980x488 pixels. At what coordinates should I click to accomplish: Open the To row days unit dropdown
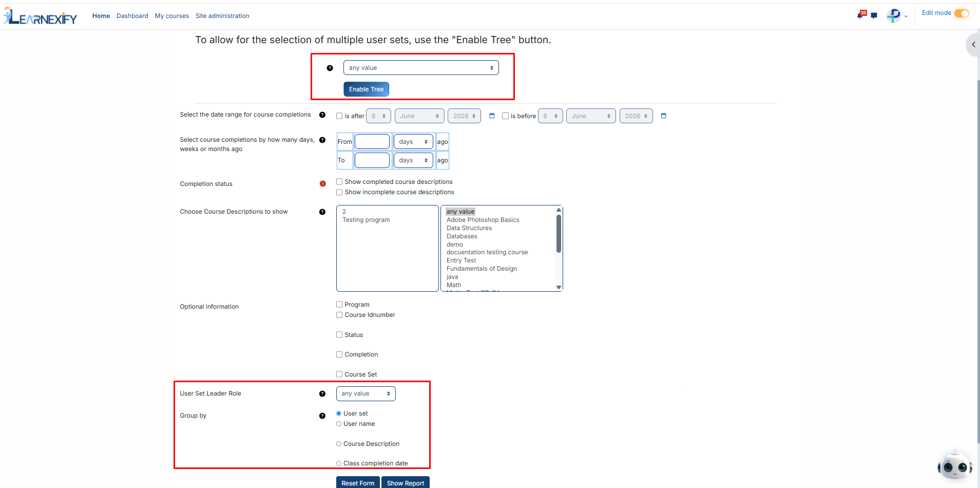click(x=413, y=160)
